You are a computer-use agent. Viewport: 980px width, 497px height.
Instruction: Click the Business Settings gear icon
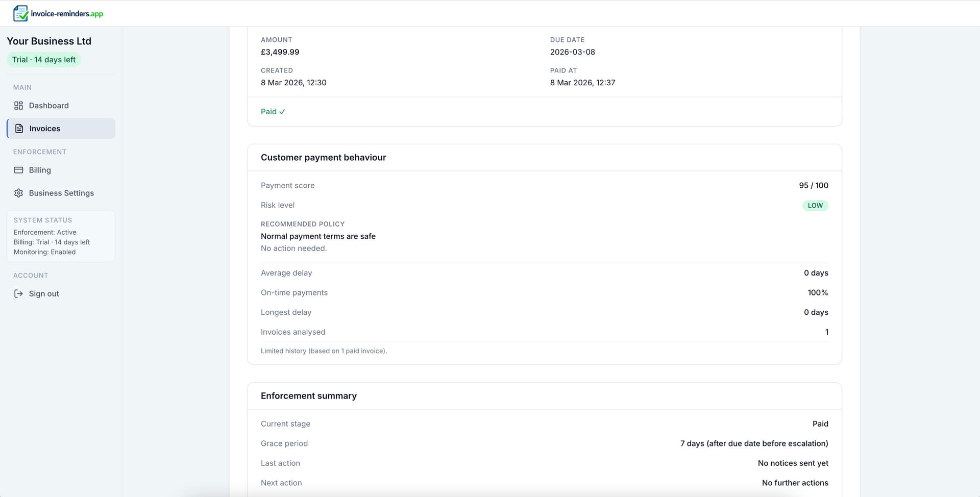[18, 193]
